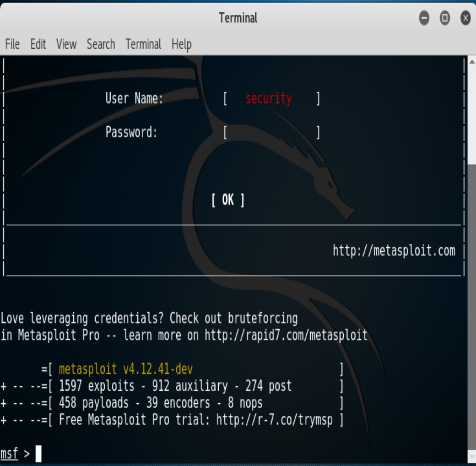Viewport: 476px width, 466px height.
Task: Click the 'Love leveraging credentials?' line
Action: pos(149,319)
